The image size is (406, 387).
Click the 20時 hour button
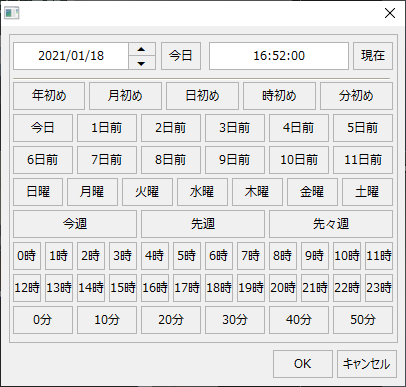pyautogui.click(x=283, y=288)
